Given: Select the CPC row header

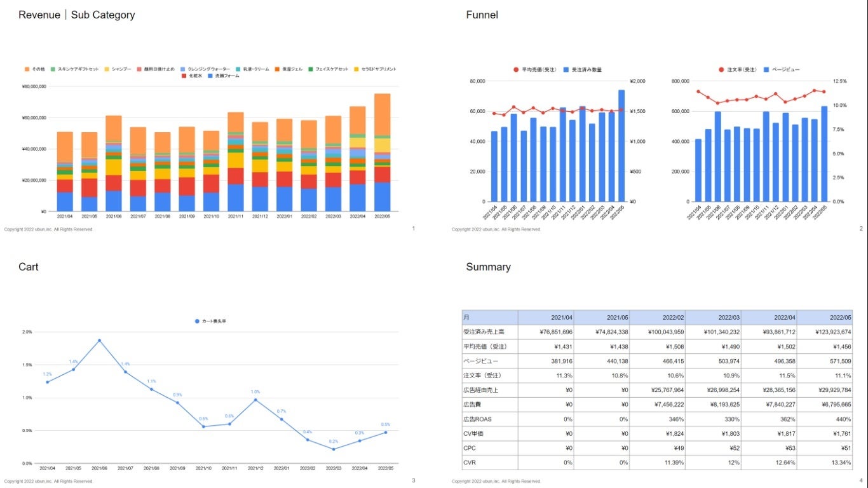Looking at the screenshot, I should click(490, 449).
